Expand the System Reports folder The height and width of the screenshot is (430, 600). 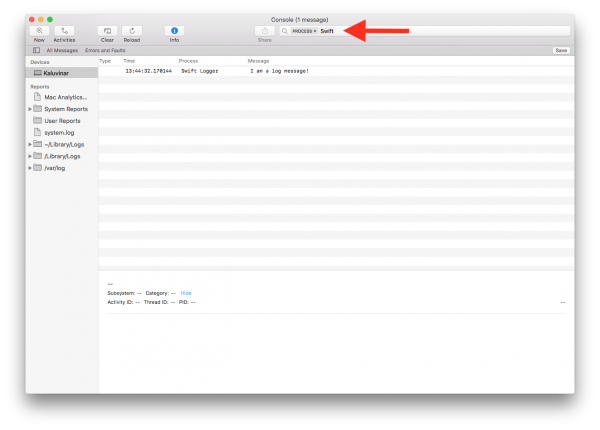coord(30,109)
